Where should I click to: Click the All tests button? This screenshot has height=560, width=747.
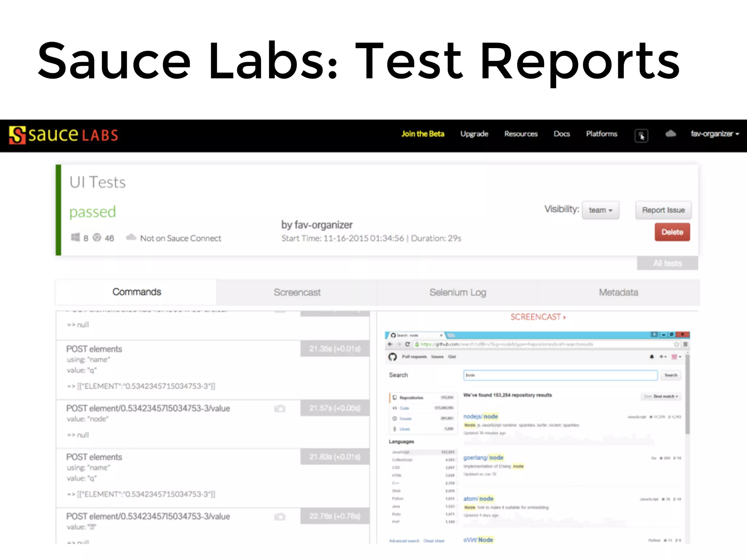coord(667,263)
